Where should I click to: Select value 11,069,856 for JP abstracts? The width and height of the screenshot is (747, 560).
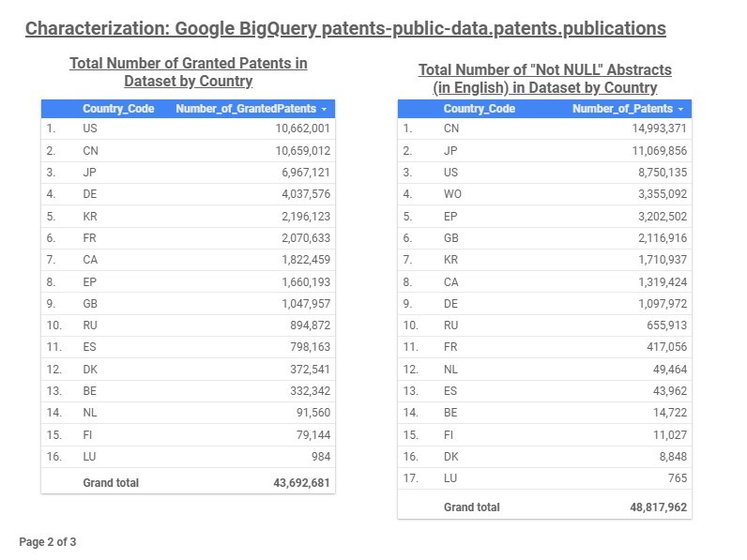(x=660, y=151)
